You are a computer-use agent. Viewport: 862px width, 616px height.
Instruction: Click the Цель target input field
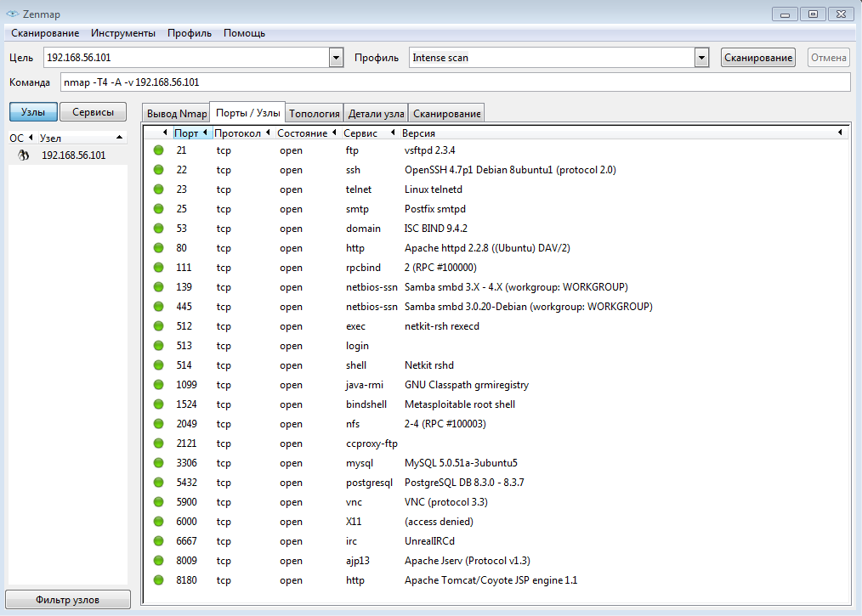[x=187, y=57]
